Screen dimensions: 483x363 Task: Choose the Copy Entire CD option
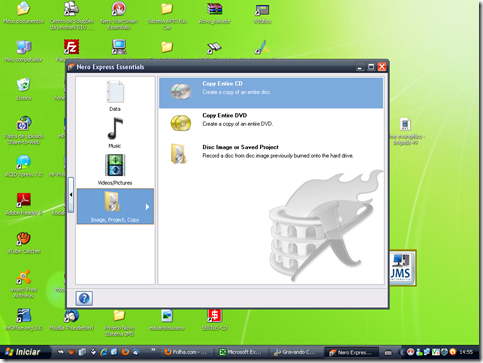coord(271,93)
